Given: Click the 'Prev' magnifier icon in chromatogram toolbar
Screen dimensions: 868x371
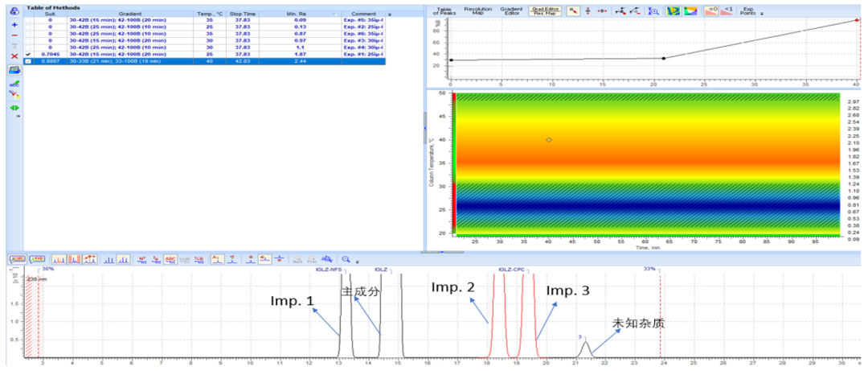Looking at the screenshot, I should click(x=312, y=259).
